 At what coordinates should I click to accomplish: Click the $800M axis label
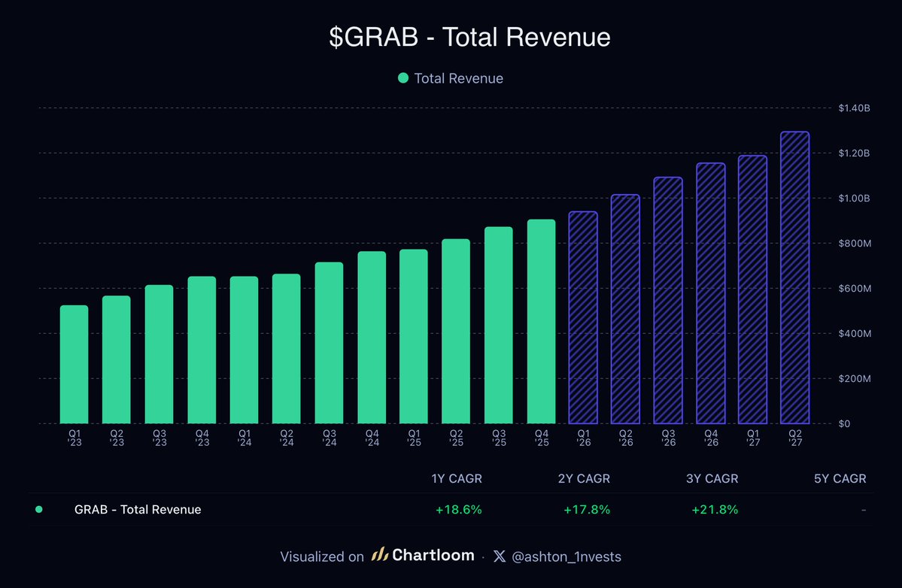click(x=855, y=243)
